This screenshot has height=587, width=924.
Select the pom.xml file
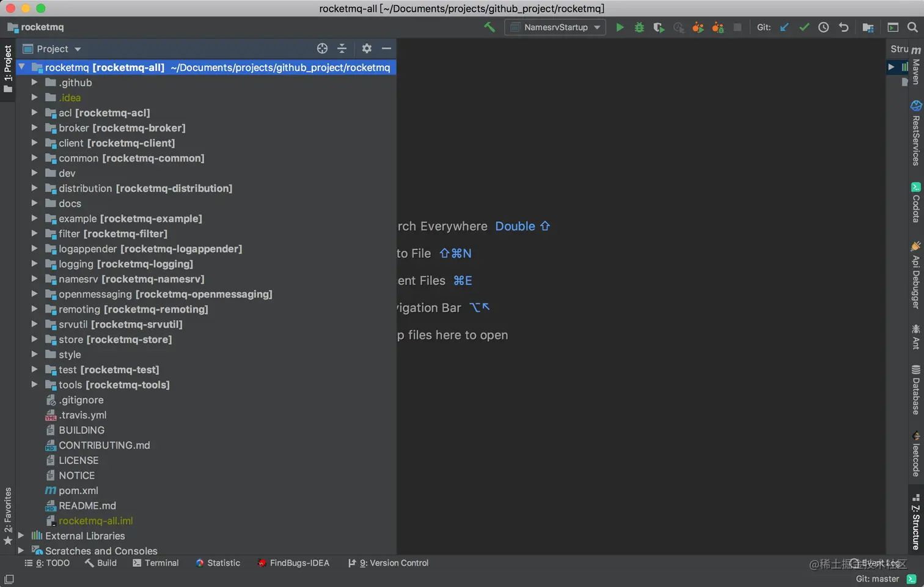[78, 490]
